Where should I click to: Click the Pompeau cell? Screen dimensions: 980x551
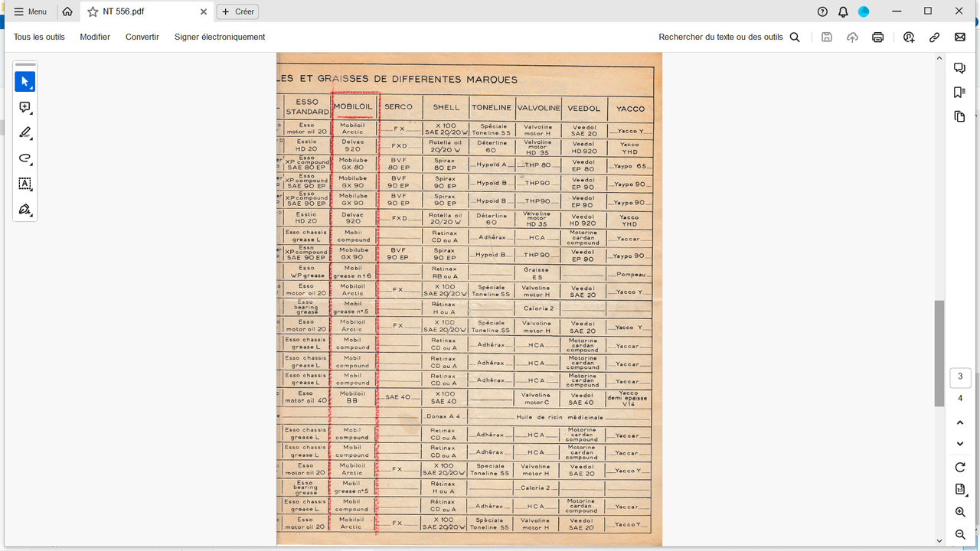629,274
